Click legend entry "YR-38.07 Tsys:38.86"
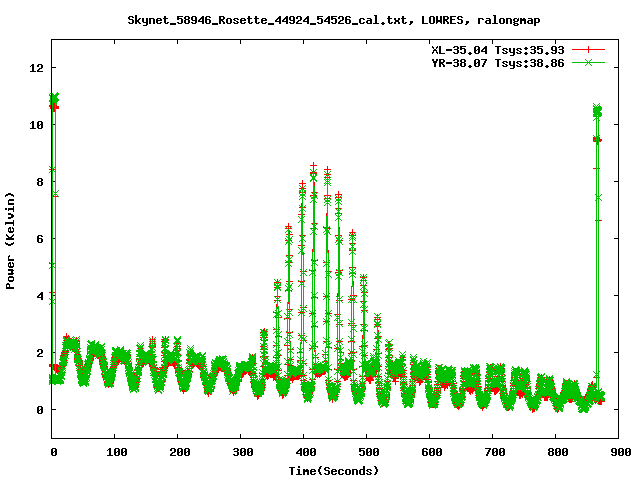The width and height of the screenshot is (640, 480). click(x=498, y=63)
